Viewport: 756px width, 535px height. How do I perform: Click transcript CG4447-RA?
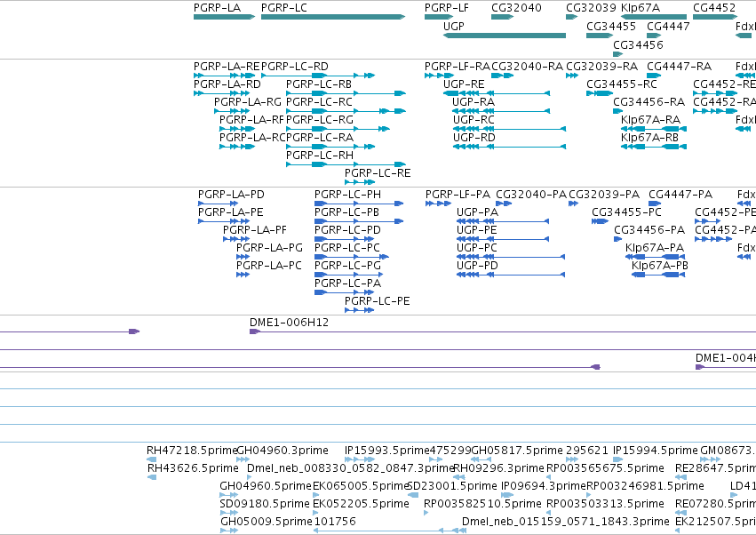click(679, 66)
